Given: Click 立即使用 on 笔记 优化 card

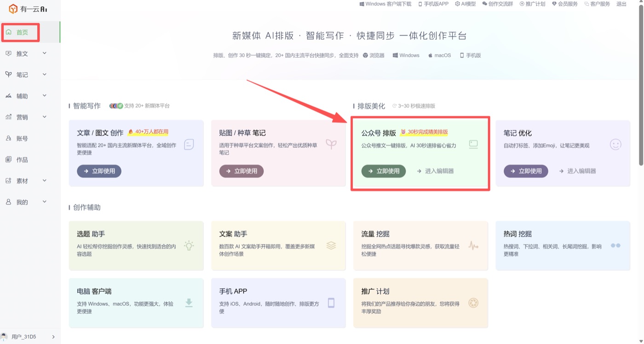Looking at the screenshot, I should [x=526, y=171].
